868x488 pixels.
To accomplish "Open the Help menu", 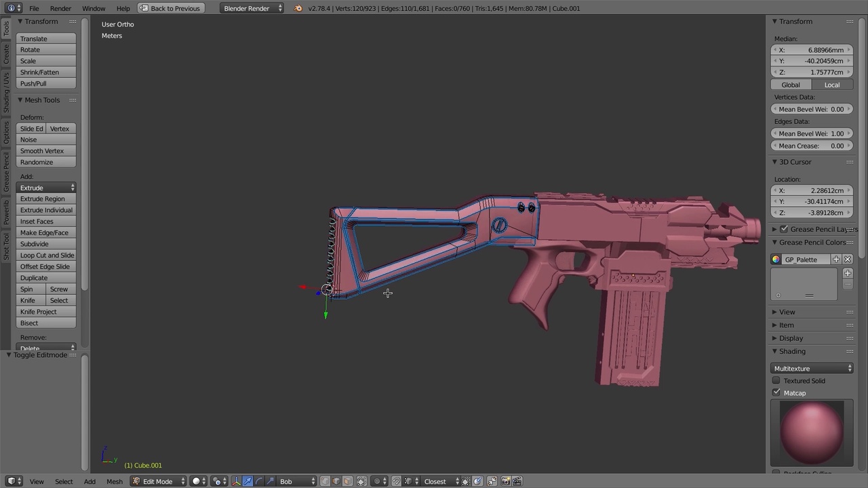I will point(123,8).
